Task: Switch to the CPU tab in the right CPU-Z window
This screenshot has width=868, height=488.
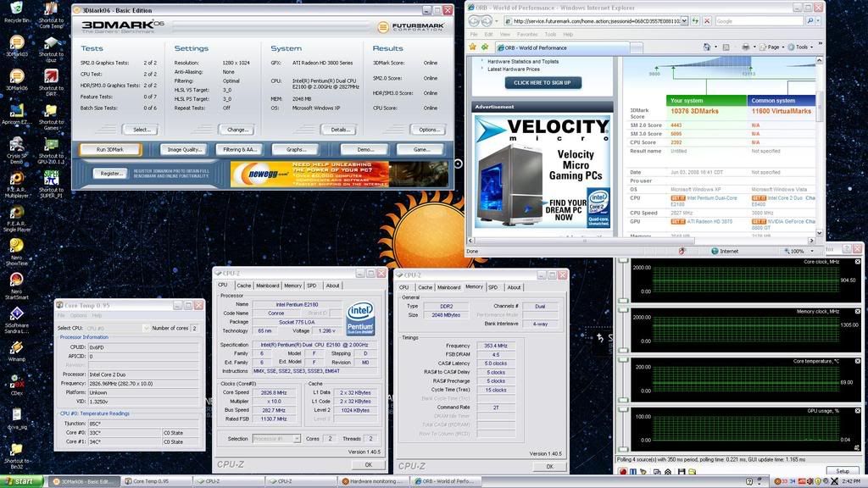Action: 403,288
